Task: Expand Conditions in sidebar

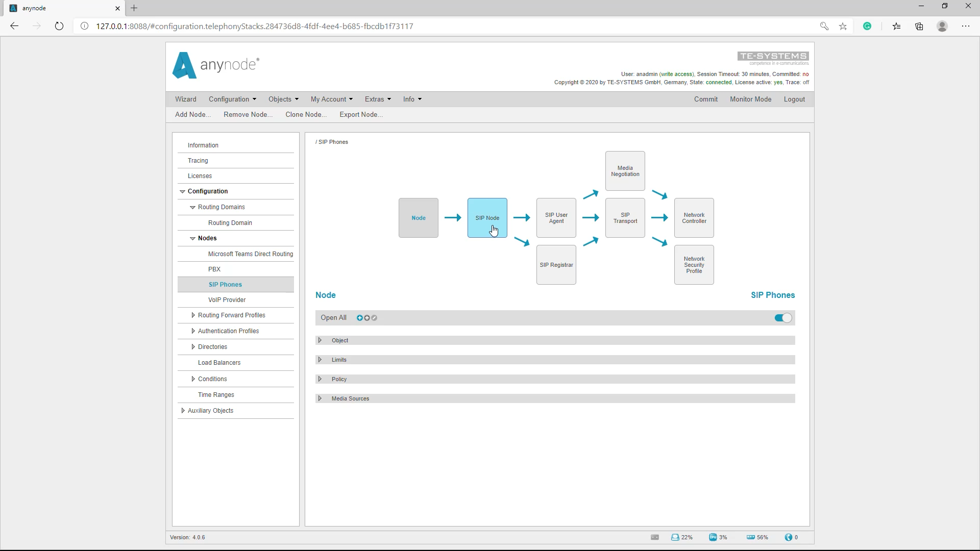Action: pyautogui.click(x=193, y=379)
